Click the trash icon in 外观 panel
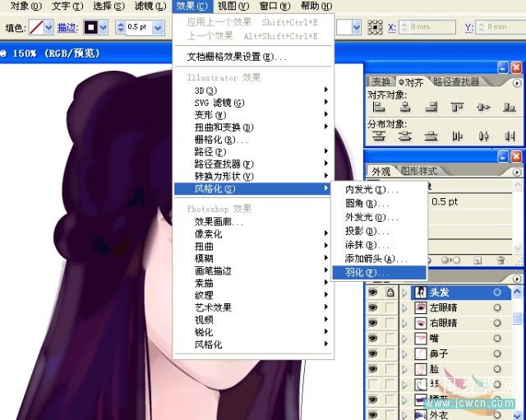The image size is (526, 420). pyautogui.click(x=501, y=261)
